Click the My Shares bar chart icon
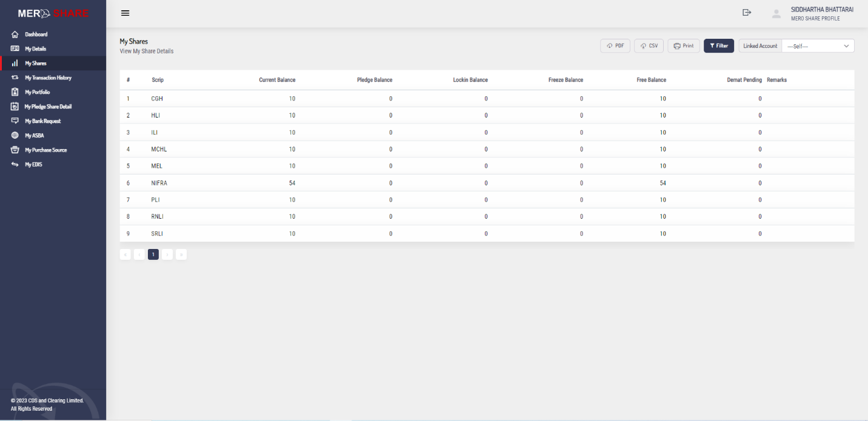 15,63
